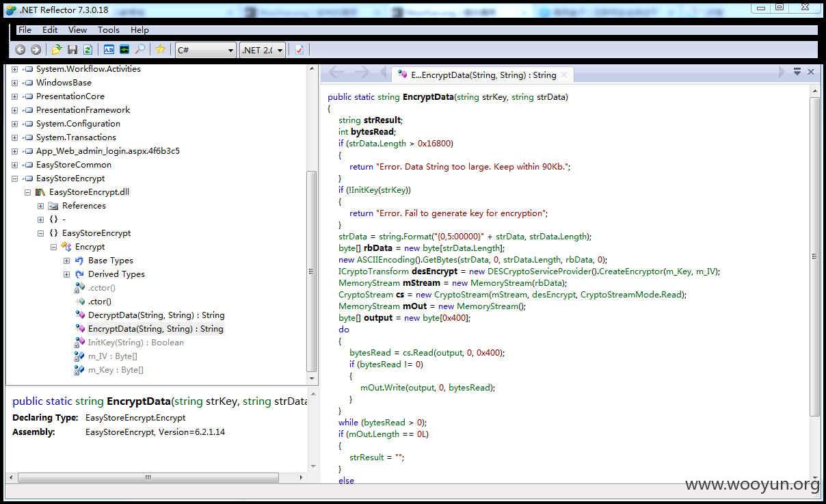This screenshot has height=504, width=826.
Task: Collapse the Encrypt class node
Action: [53, 247]
